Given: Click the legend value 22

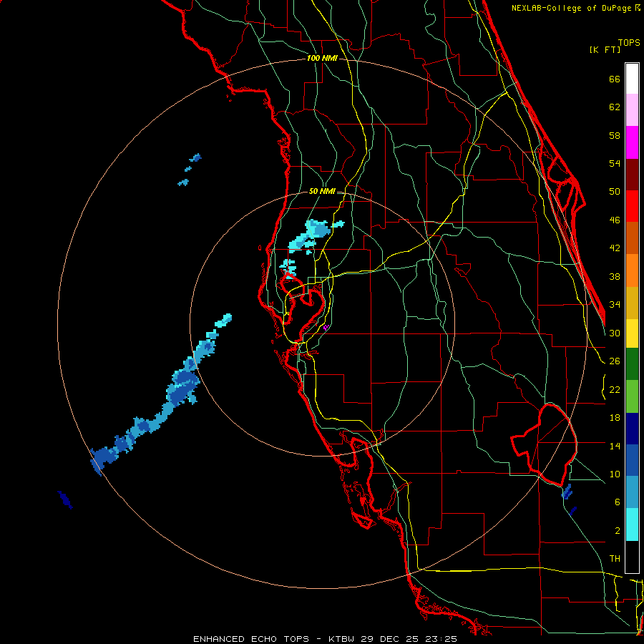Looking at the screenshot, I should pyautogui.click(x=615, y=389).
